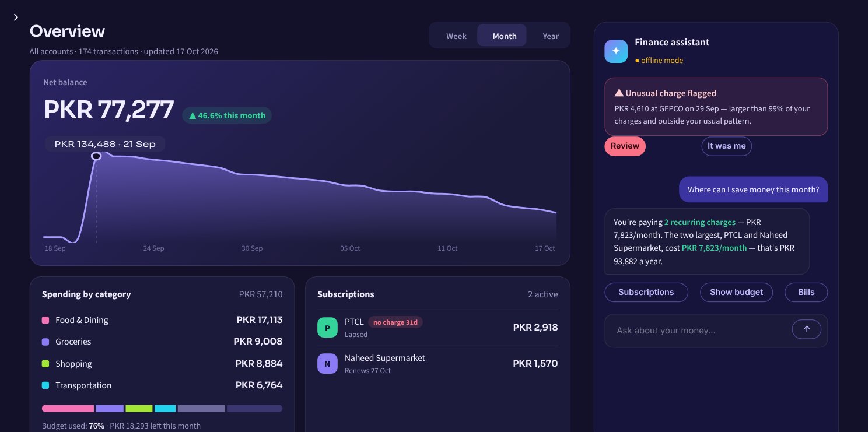This screenshot has width=868, height=432.
Task: Click the pink Food & Dining swatch
Action: tap(45, 320)
